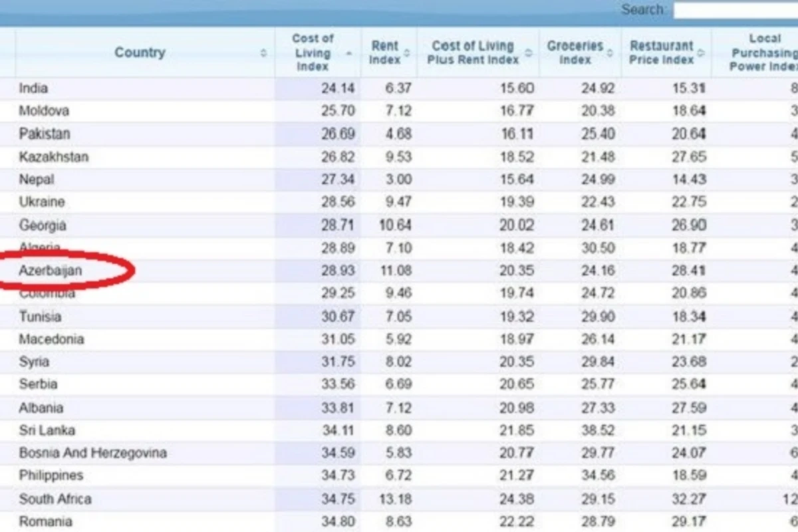Select Tunisia in the Country column

[40, 317]
